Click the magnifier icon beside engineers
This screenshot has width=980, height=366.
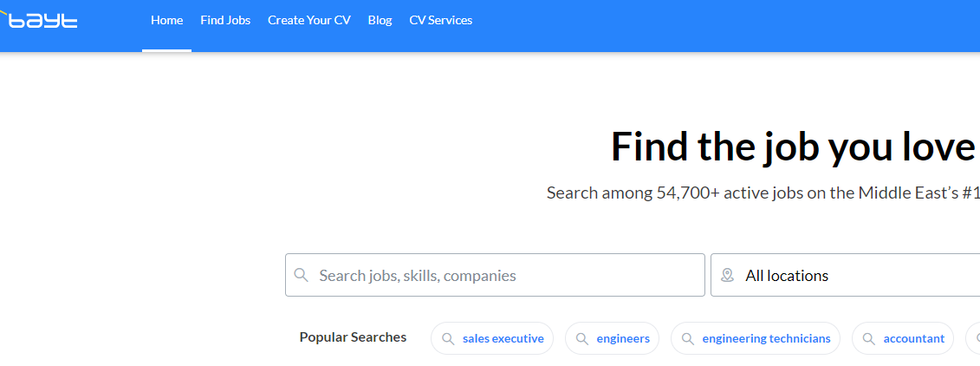click(x=582, y=339)
